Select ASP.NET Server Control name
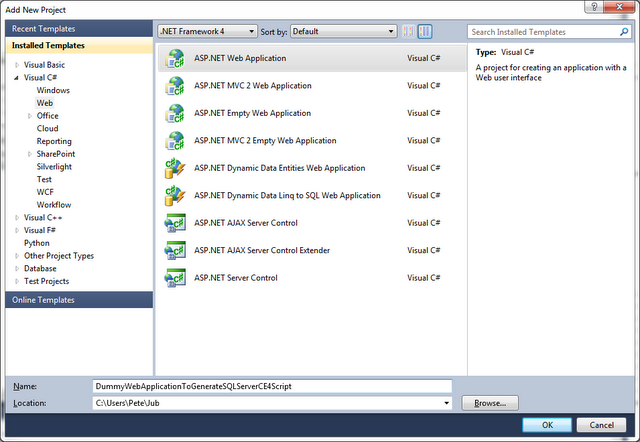 tap(236, 278)
